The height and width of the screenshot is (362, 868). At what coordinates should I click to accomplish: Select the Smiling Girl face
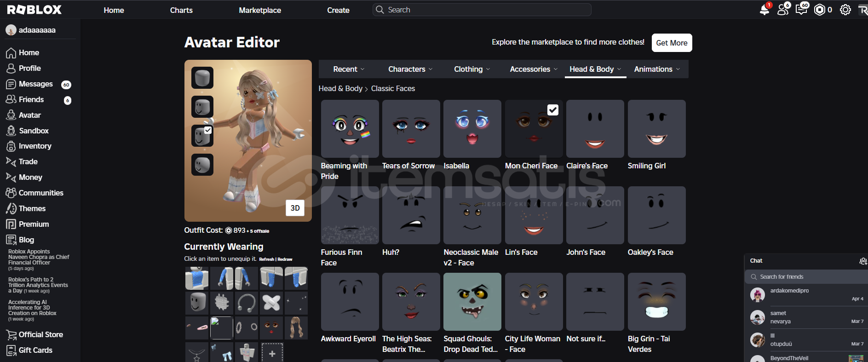click(656, 129)
